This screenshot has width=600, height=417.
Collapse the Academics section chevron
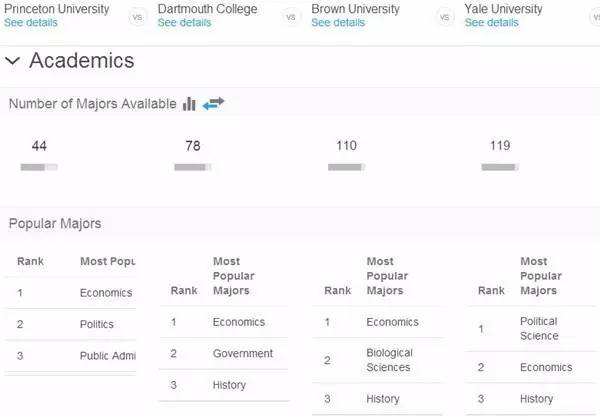pos(13,61)
